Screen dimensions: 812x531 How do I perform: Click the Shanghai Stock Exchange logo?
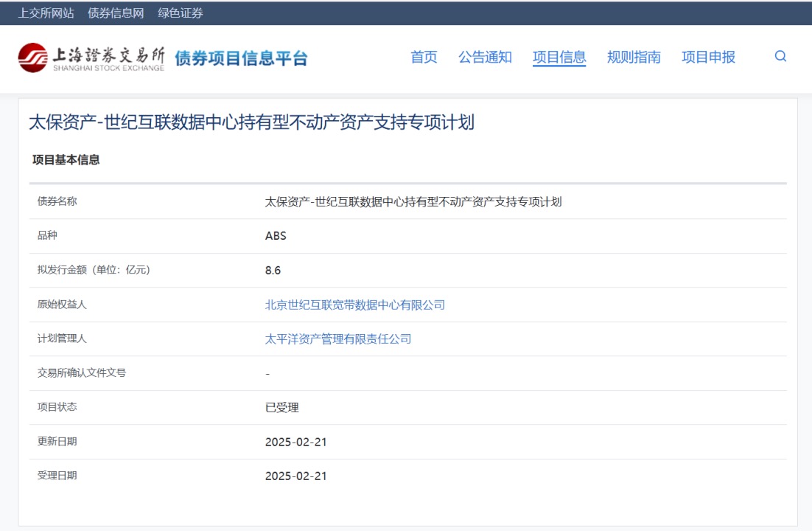(91, 58)
